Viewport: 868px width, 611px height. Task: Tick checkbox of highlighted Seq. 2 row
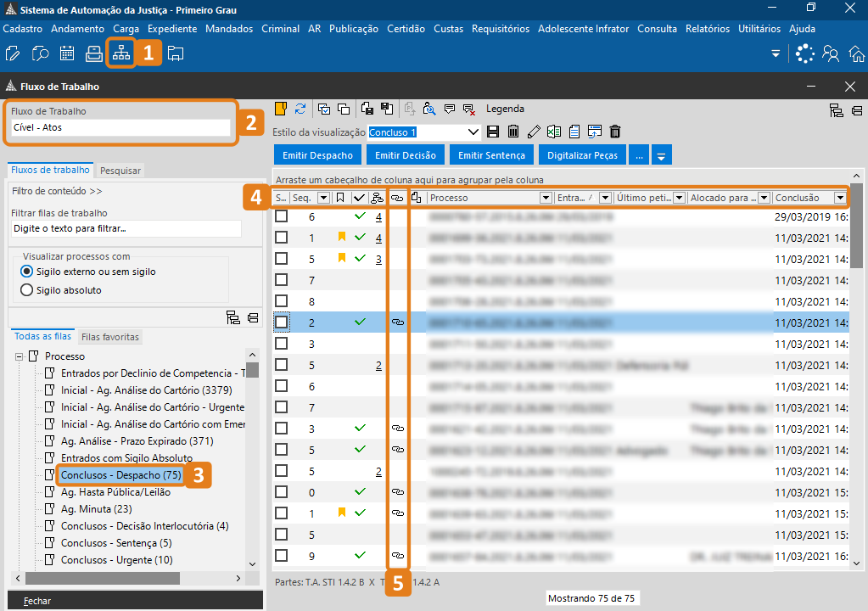tap(281, 322)
